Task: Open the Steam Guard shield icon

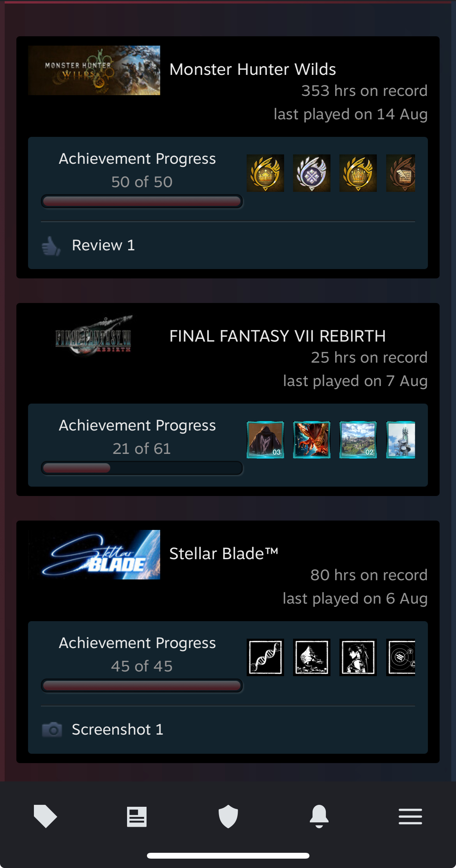Action: [x=228, y=816]
